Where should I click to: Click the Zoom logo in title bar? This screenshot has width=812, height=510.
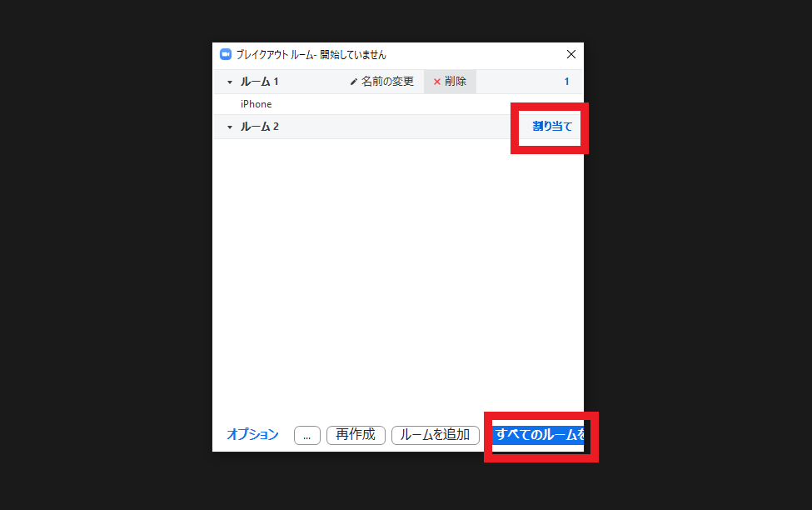[225, 54]
